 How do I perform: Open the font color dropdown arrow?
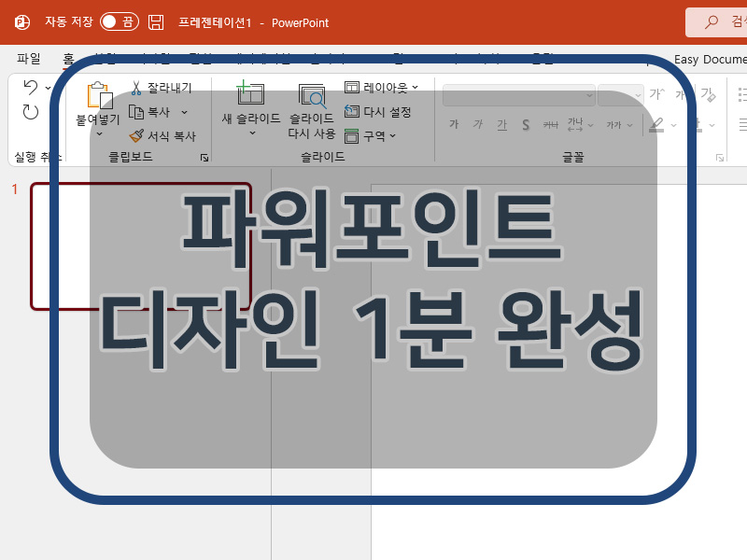(x=712, y=125)
